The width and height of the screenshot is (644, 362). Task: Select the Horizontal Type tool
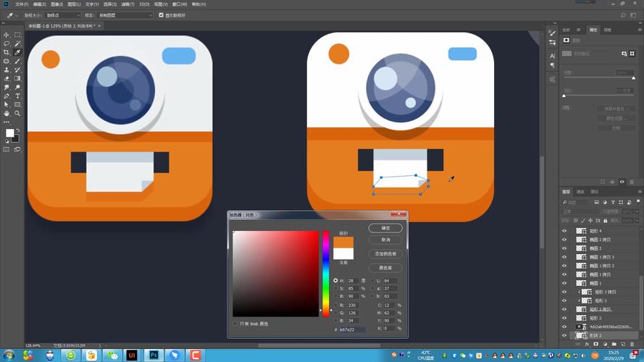[17, 96]
